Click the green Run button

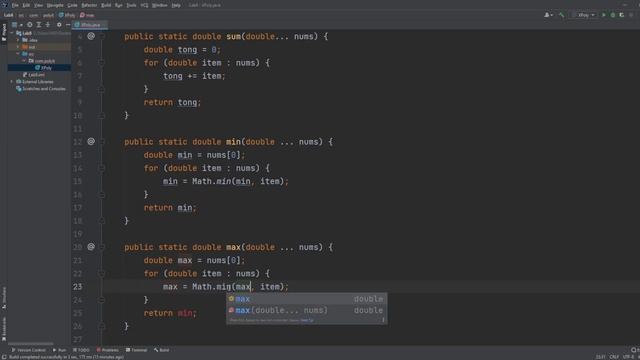604,15
